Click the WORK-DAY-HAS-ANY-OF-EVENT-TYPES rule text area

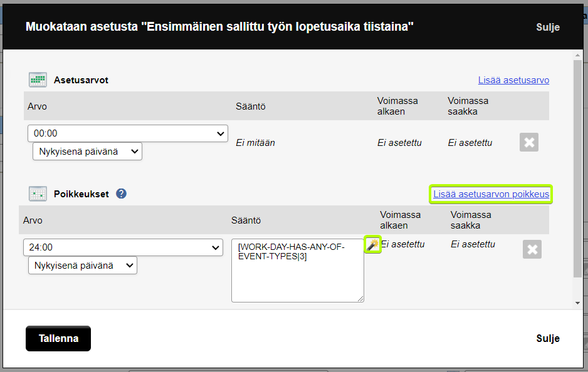click(298, 271)
